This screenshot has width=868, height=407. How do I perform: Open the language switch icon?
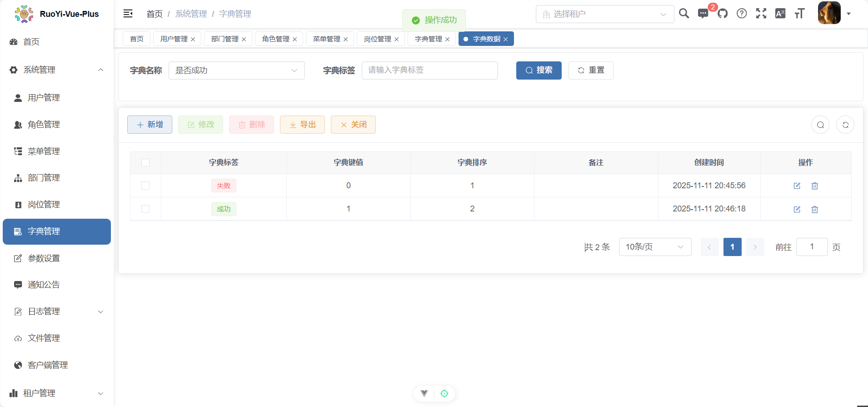(x=780, y=14)
